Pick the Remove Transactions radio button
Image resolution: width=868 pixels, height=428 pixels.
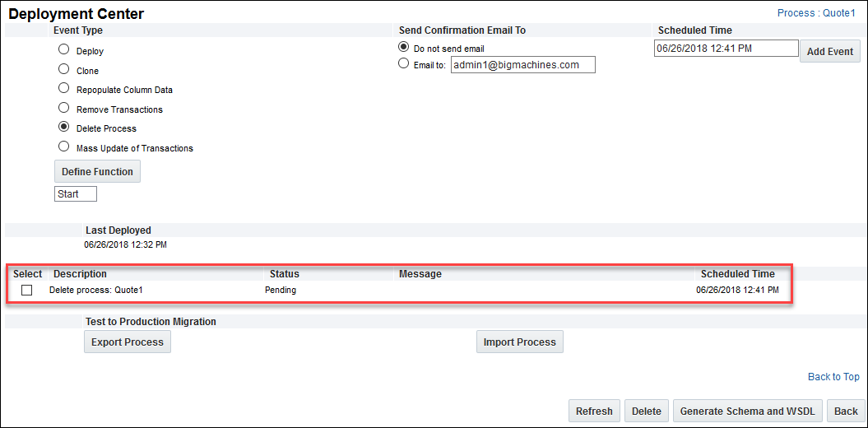63,108
